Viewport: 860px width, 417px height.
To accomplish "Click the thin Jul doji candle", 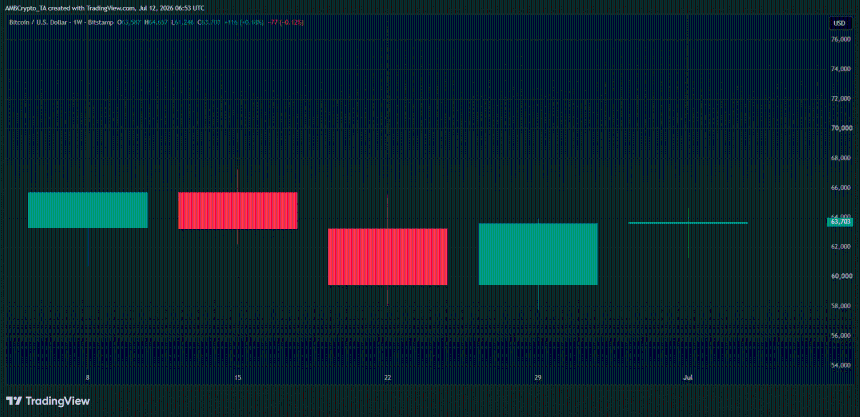I will pos(688,223).
